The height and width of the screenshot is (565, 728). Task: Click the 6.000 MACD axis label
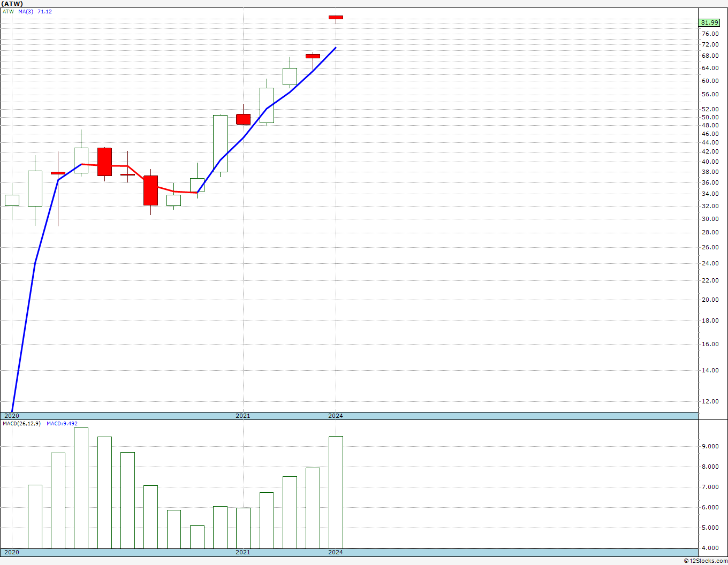tap(710, 507)
